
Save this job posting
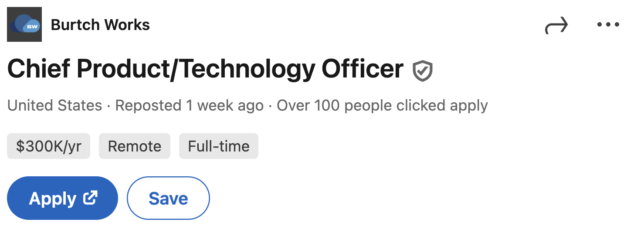[x=168, y=198]
